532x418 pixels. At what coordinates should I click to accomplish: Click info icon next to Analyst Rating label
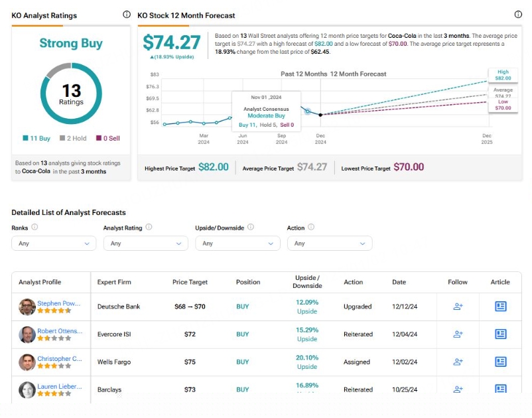pos(149,227)
